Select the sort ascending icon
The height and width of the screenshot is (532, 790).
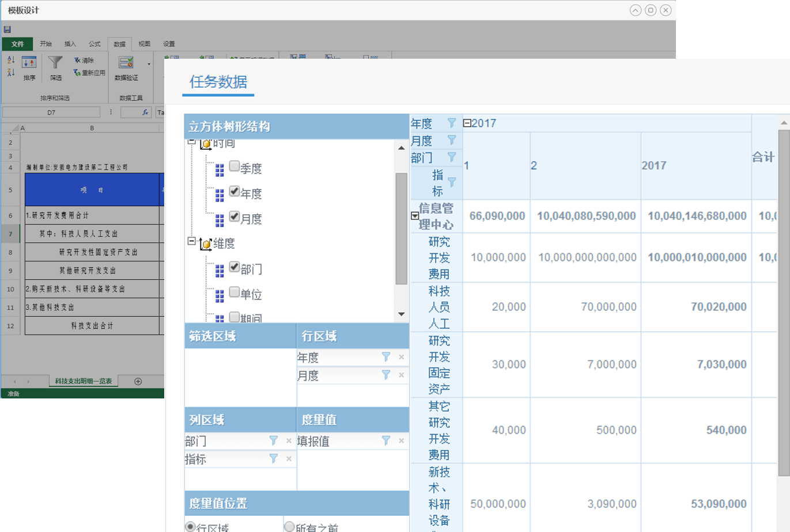point(12,59)
